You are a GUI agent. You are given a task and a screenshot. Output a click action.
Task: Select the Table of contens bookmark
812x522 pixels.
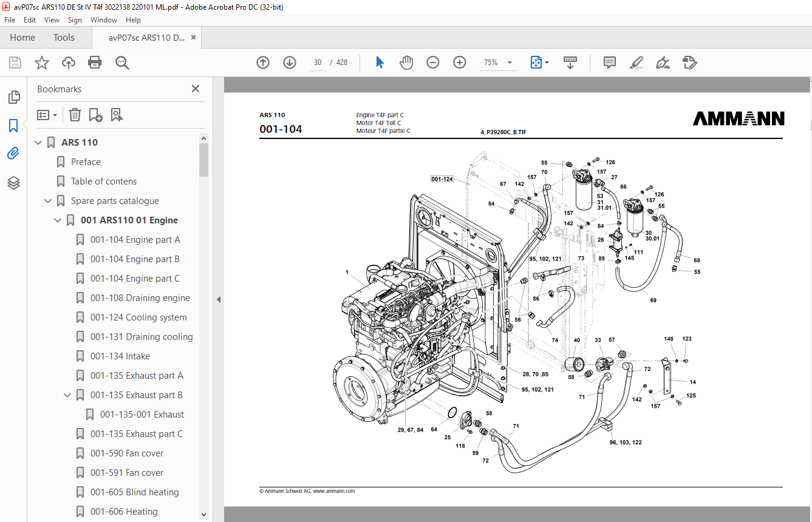click(x=104, y=181)
